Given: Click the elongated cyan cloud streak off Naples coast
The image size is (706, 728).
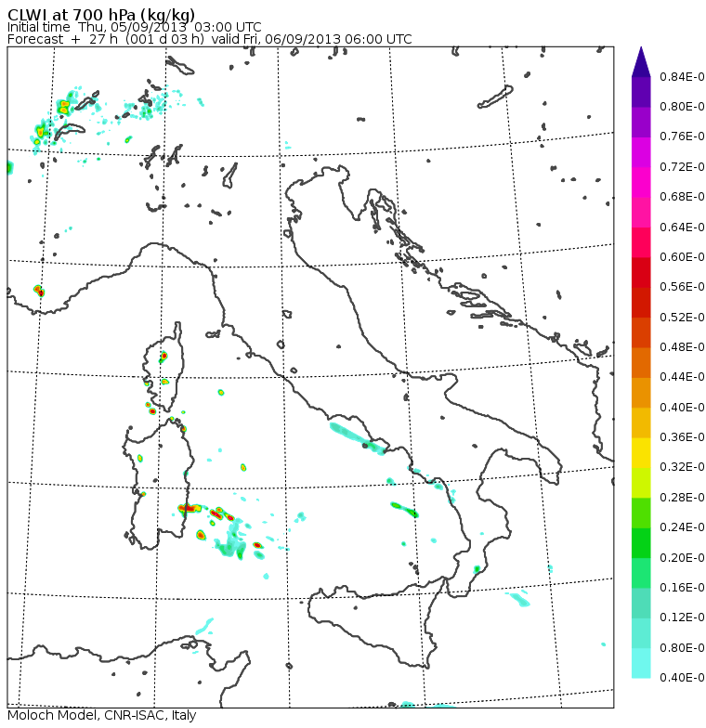Looking at the screenshot, I should pyautogui.click(x=357, y=438).
